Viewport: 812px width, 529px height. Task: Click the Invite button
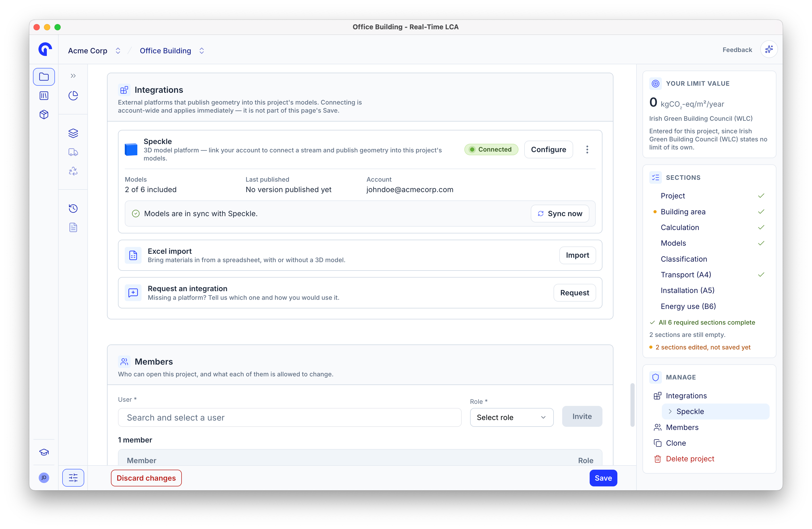(x=582, y=417)
